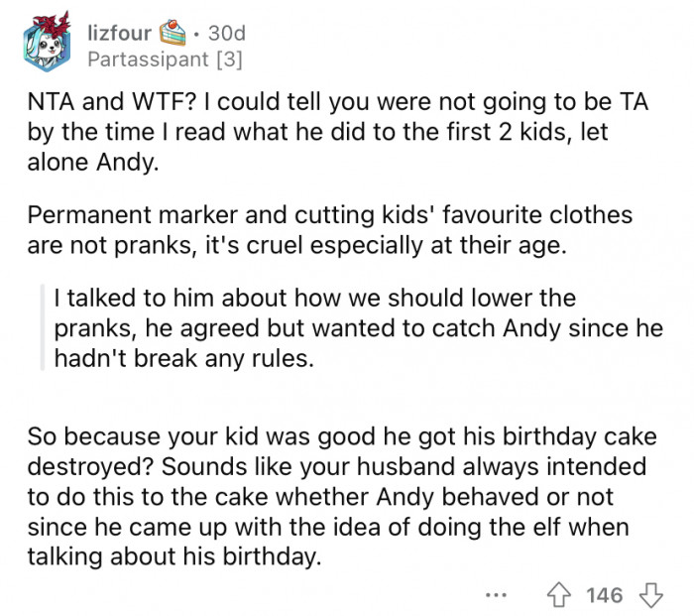
Task: Click the "alone Andy." line of text
Action: click(92, 164)
